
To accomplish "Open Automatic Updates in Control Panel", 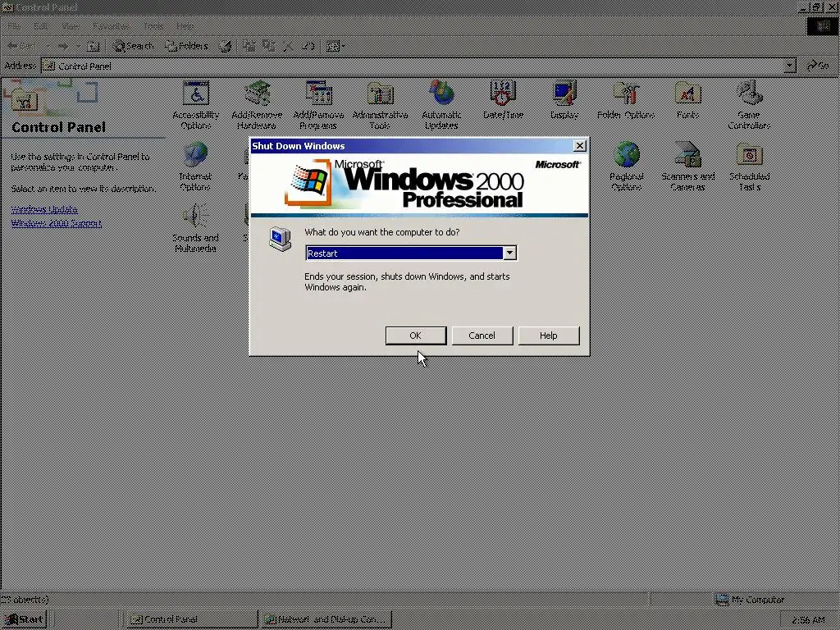I will (x=441, y=104).
